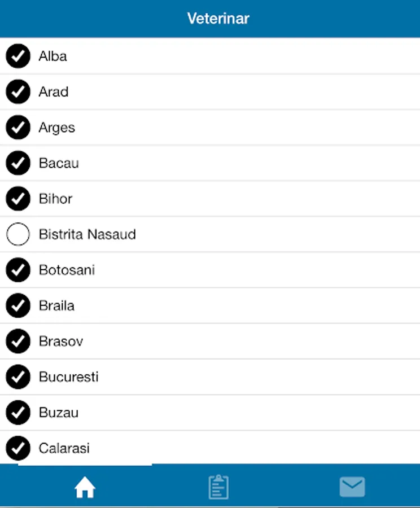The image size is (420, 508).
Task: Toggle the Brasov check circle
Action: tap(18, 341)
